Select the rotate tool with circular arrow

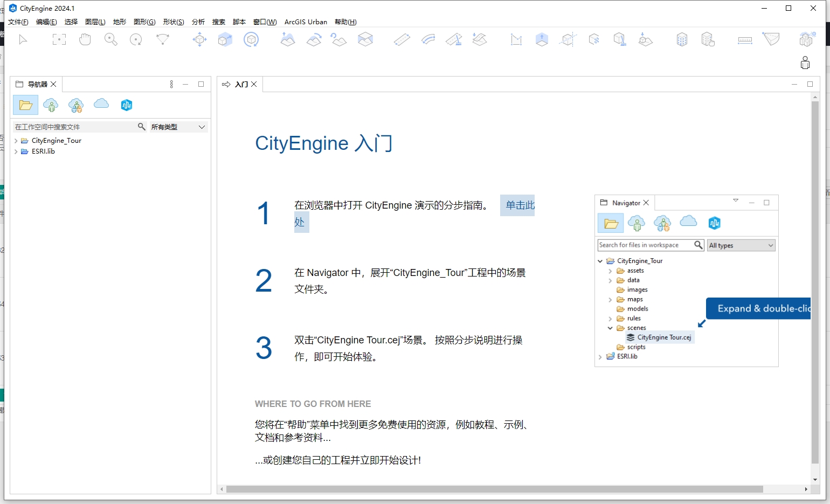251,39
